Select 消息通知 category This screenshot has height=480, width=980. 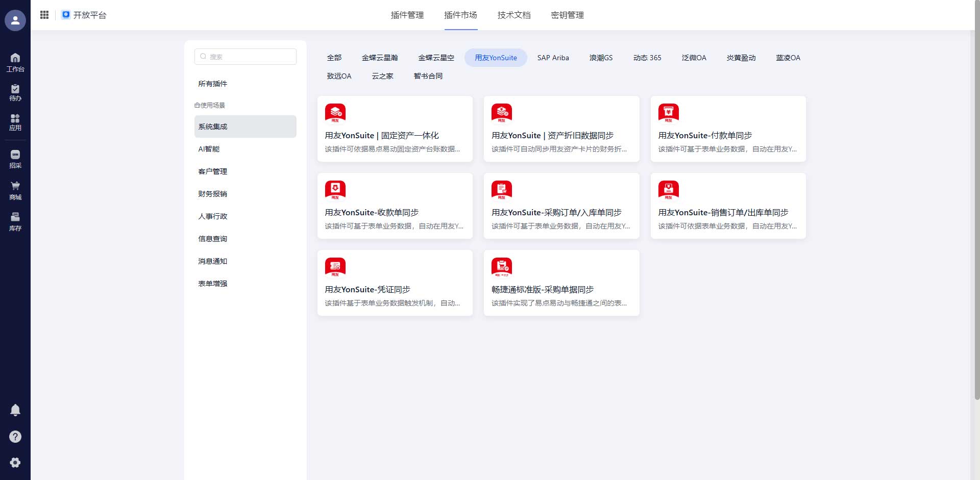click(246, 261)
